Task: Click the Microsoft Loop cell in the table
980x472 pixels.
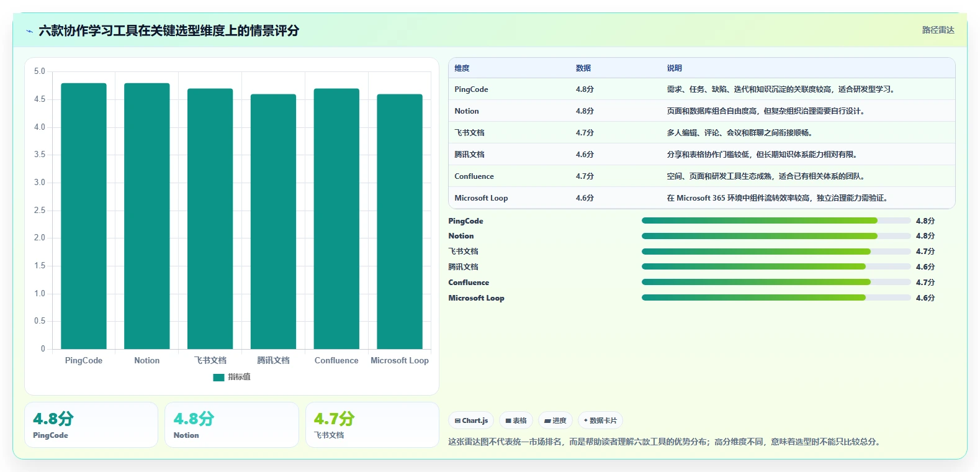Action: (481, 198)
